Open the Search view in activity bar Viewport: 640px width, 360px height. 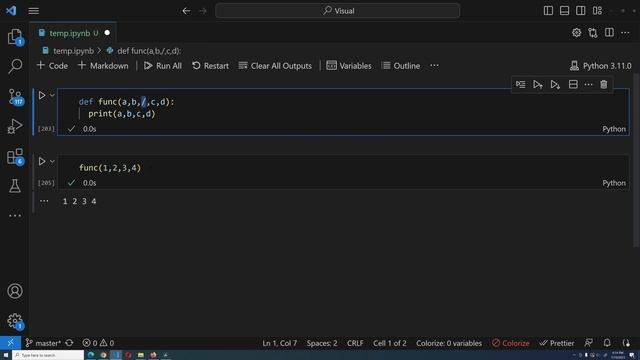(15, 66)
